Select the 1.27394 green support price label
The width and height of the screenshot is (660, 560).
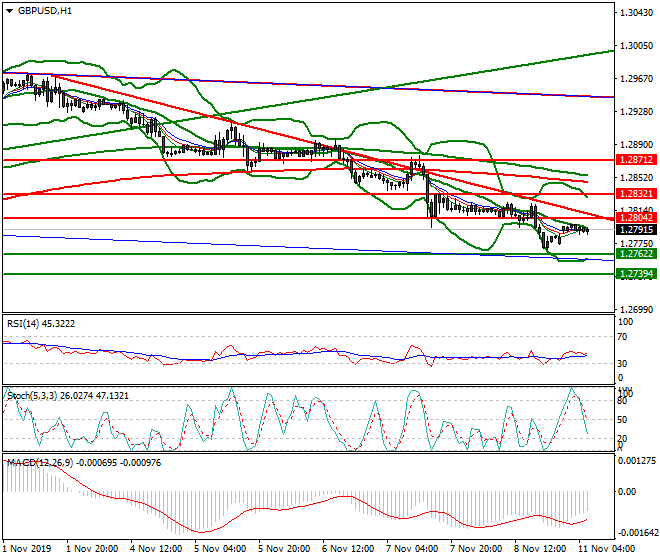[x=636, y=274]
